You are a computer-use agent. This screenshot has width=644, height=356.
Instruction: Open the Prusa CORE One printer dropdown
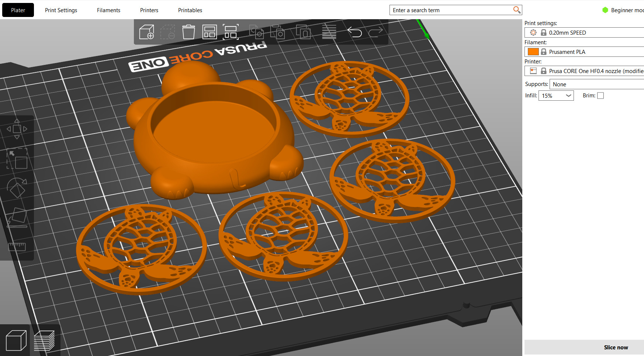584,71
